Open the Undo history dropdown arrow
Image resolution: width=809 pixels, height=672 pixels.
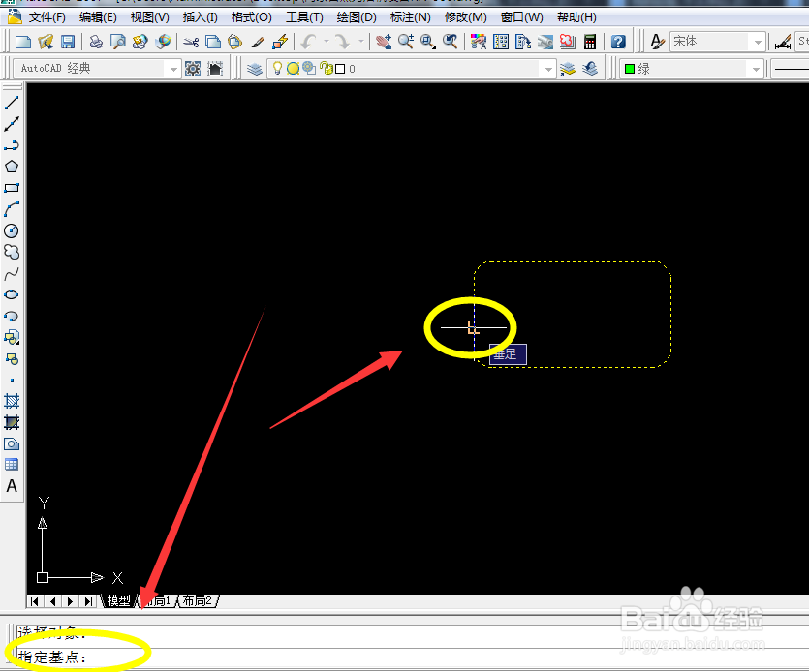(327, 42)
